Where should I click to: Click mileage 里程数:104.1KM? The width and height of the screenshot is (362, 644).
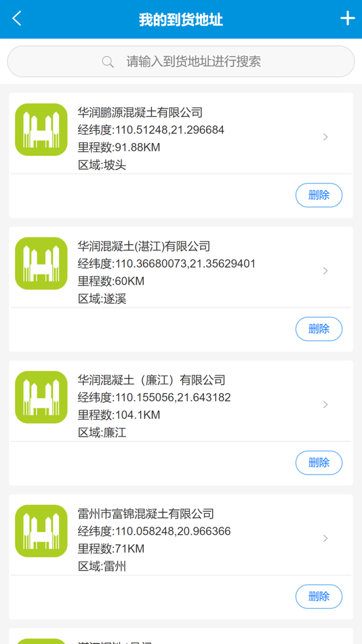[x=119, y=416]
